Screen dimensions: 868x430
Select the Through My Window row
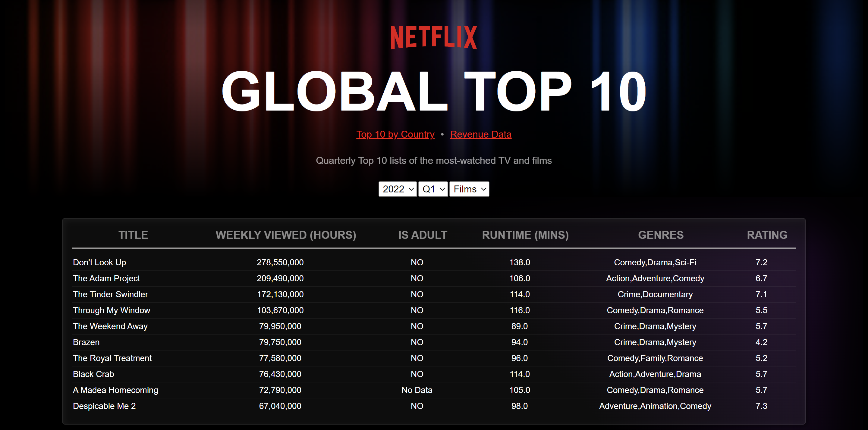click(112, 310)
